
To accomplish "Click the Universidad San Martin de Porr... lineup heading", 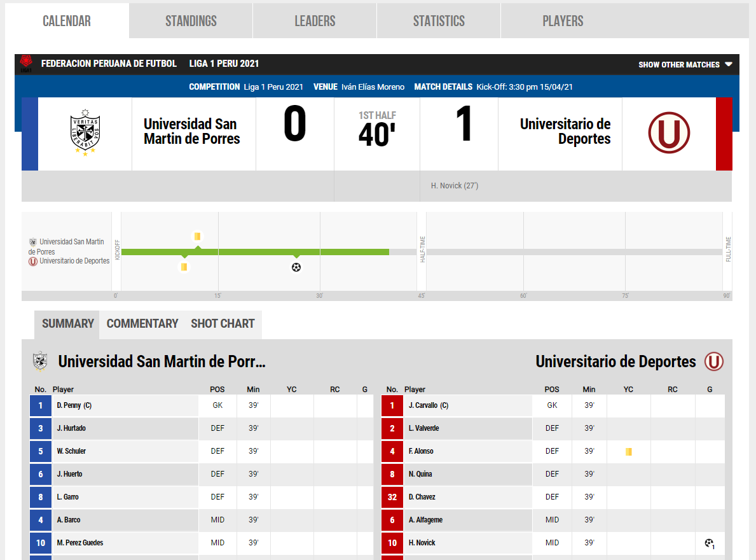I will pyautogui.click(x=162, y=361).
